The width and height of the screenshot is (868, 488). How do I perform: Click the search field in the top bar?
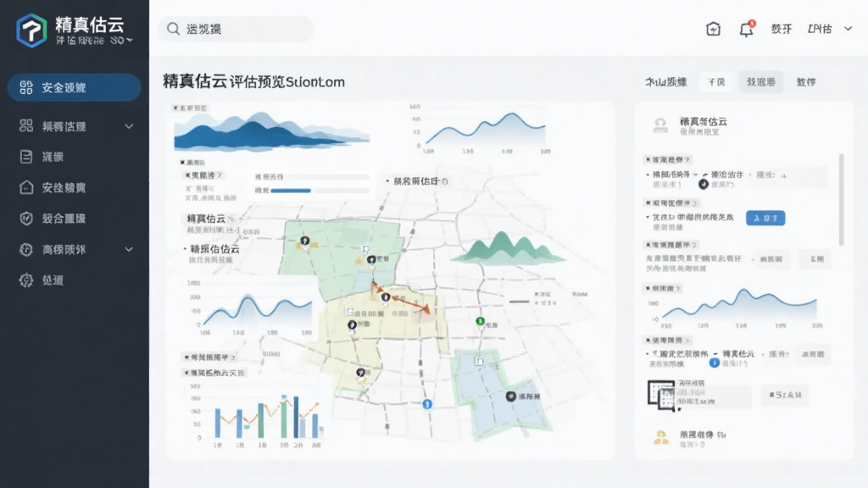point(236,29)
